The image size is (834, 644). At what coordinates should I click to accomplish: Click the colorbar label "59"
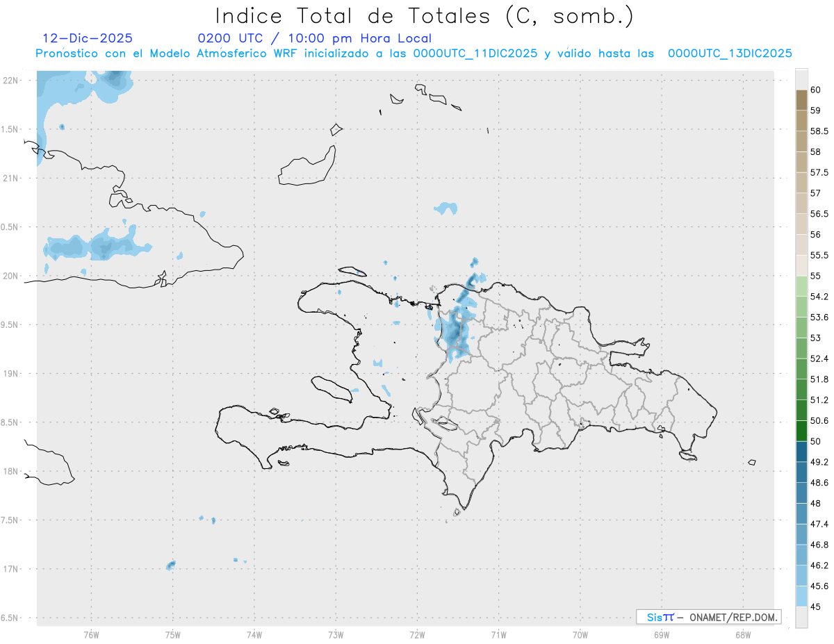coord(816,110)
